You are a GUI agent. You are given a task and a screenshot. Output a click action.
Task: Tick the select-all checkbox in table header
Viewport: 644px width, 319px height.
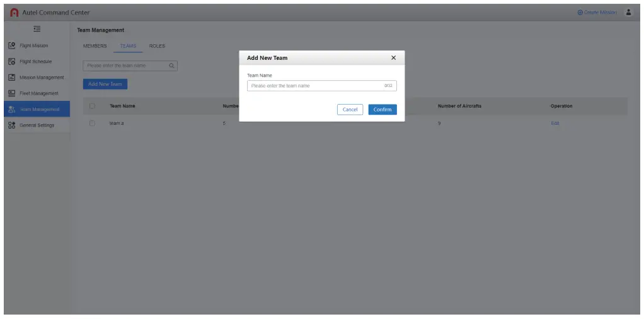tap(93, 106)
